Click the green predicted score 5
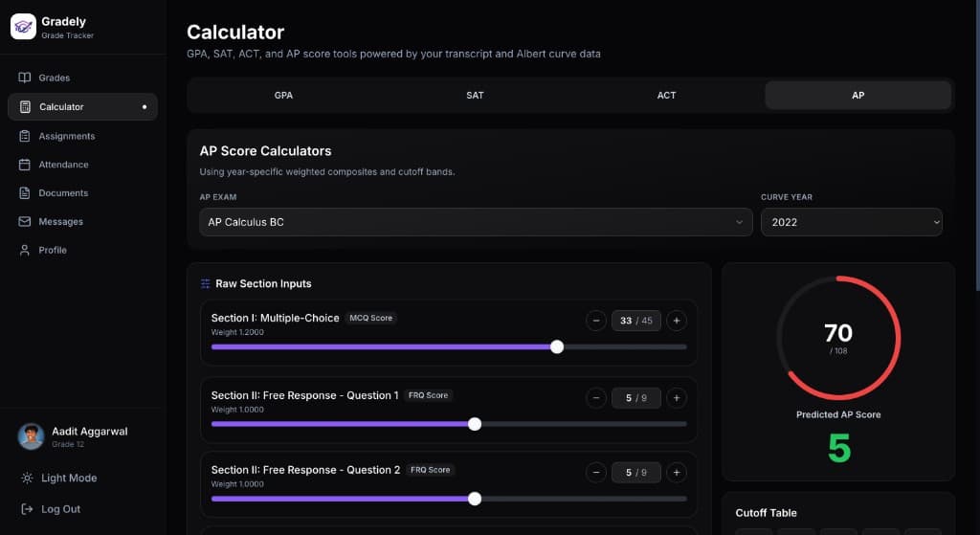 tap(838, 448)
